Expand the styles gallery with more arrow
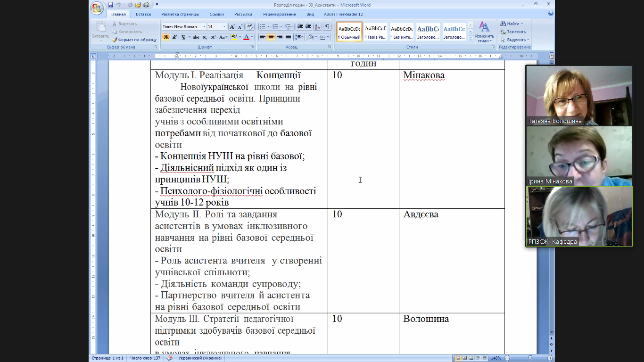The width and height of the screenshot is (644, 362). 470,39
